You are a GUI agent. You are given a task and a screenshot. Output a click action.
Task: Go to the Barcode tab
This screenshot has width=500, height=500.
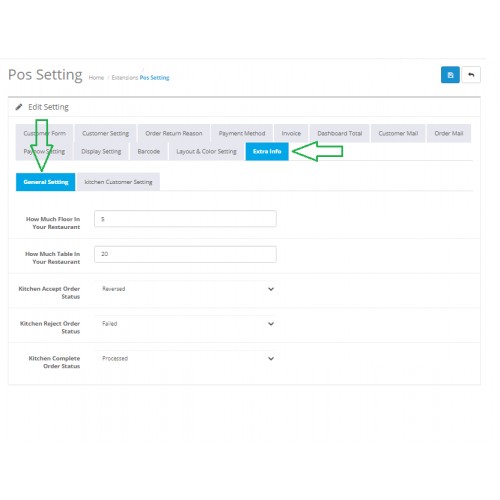149,151
